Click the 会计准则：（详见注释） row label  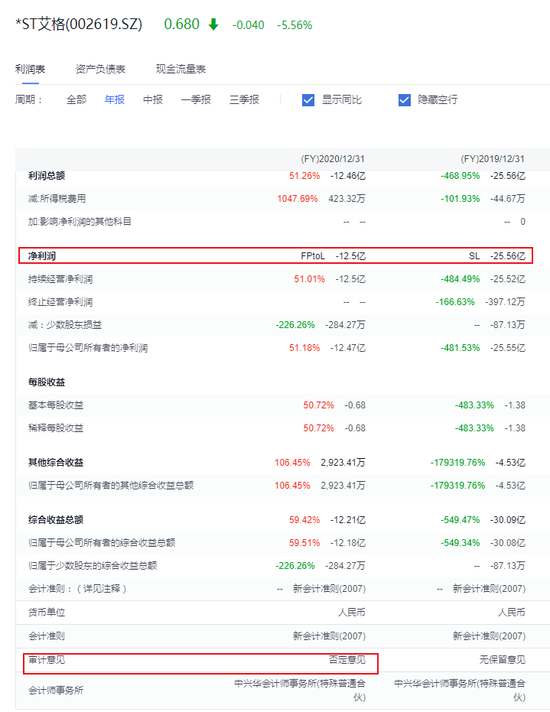(x=77, y=588)
